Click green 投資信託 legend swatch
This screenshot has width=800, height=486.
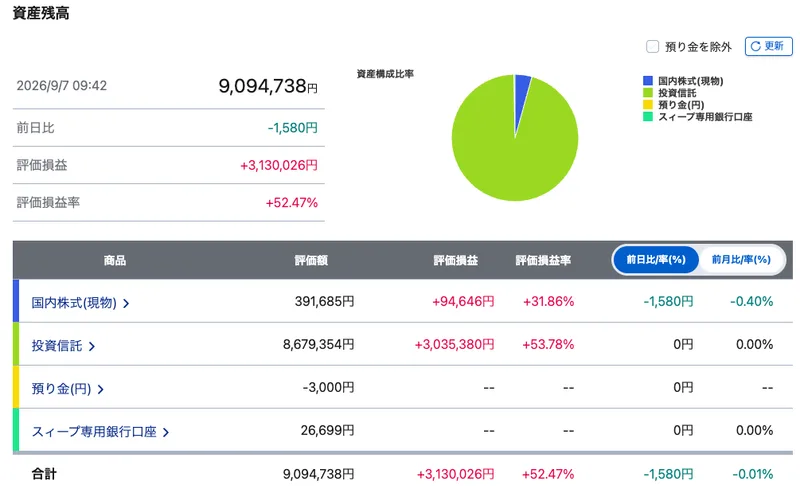tap(647, 92)
